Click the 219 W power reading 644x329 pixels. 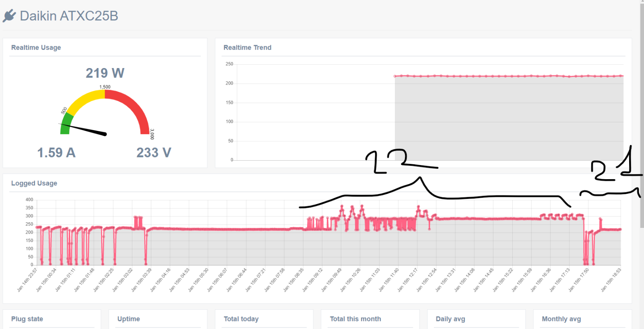coord(105,73)
